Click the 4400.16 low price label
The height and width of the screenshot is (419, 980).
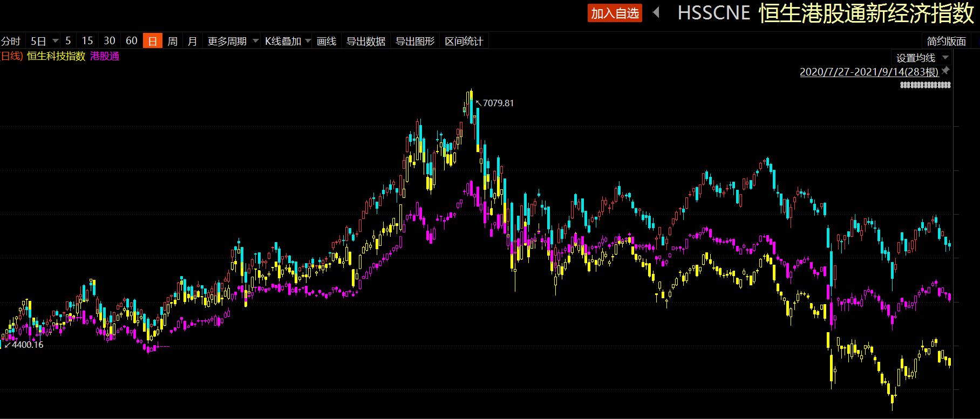pyautogui.click(x=27, y=345)
